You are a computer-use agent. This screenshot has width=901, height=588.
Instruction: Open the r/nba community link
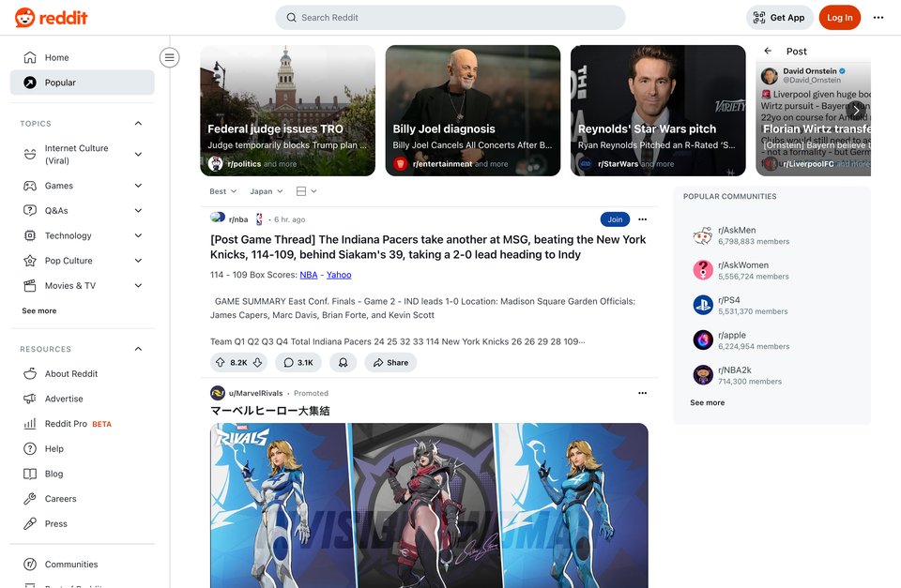point(237,219)
